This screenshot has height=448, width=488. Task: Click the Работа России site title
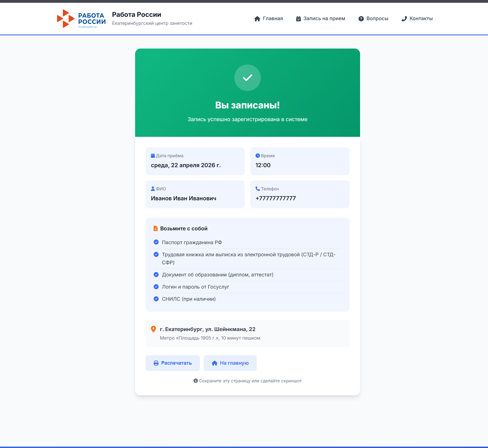(136, 15)
